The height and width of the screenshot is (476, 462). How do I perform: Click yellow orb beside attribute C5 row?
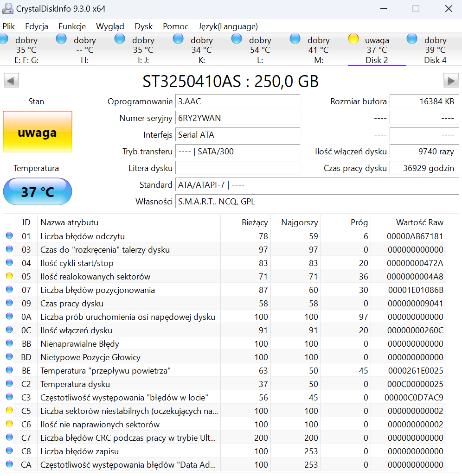9,411
